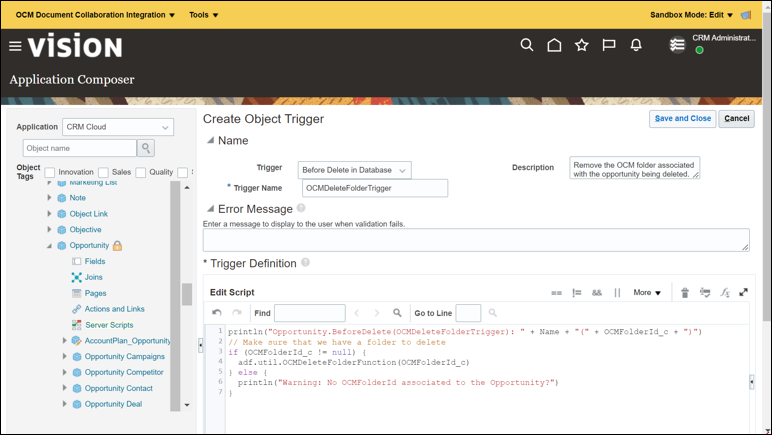This screenshot has width=772, height=435.
Task: Go to the Home icon
Action: point(554,45)
